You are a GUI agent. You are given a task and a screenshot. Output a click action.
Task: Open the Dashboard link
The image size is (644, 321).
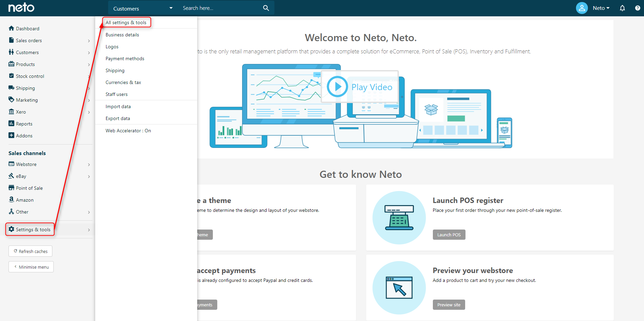tap(28, 29)
